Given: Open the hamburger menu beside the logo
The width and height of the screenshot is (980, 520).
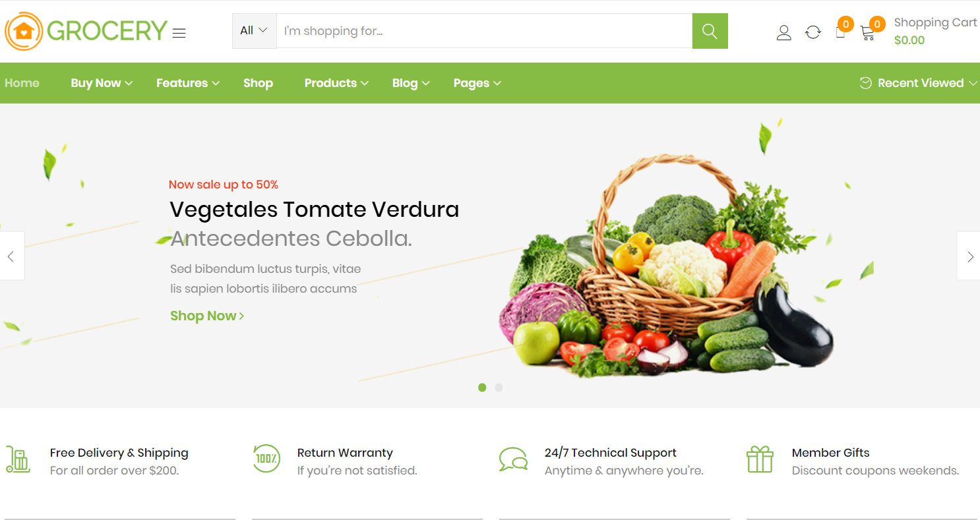Looking at the screenshot, I should click(179, 33).
